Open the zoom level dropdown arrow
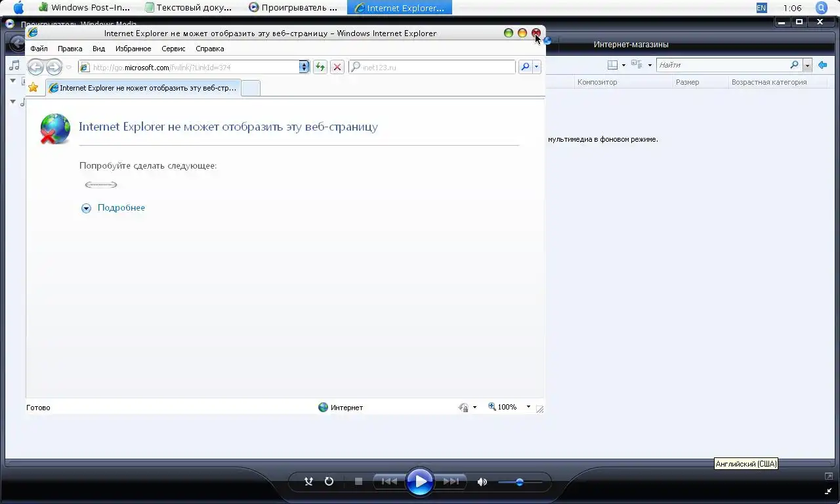 click(528, 407)
